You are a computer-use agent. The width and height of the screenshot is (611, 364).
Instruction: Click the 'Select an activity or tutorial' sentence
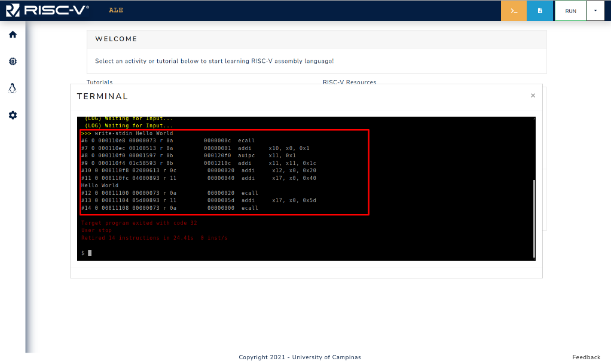(x=214, y=61)
